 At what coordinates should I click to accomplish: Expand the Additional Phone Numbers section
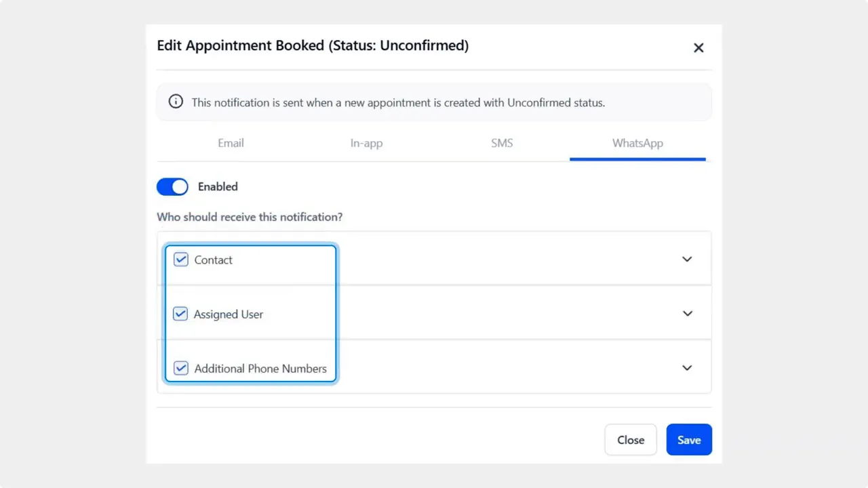687,367
